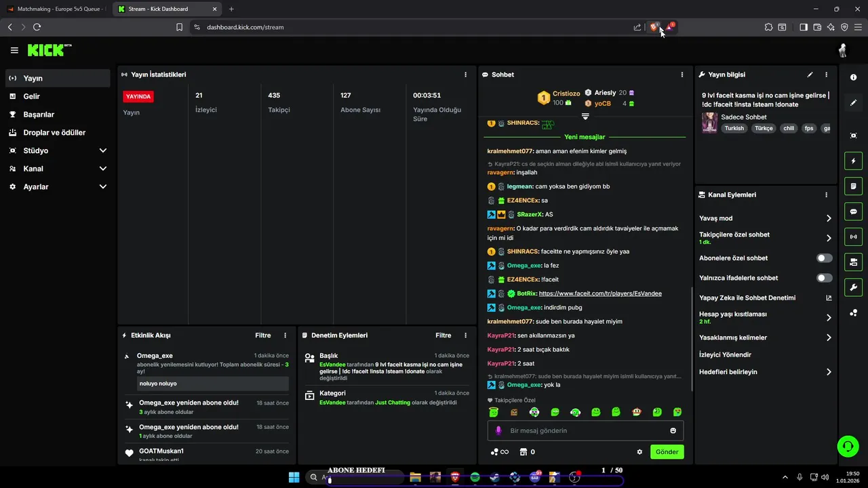
Task: Toggle the broadcast signal widget in right sidebar
Action: pyautogui.click(x=854, y=237)
